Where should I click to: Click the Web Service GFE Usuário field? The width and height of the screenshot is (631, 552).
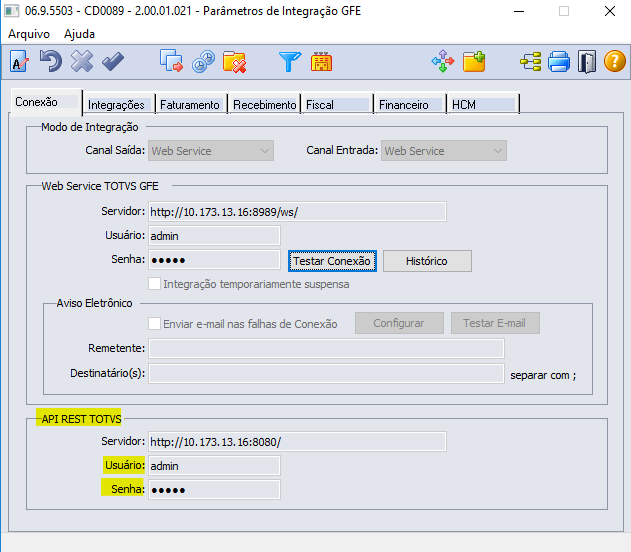click(x=214, y=236)
